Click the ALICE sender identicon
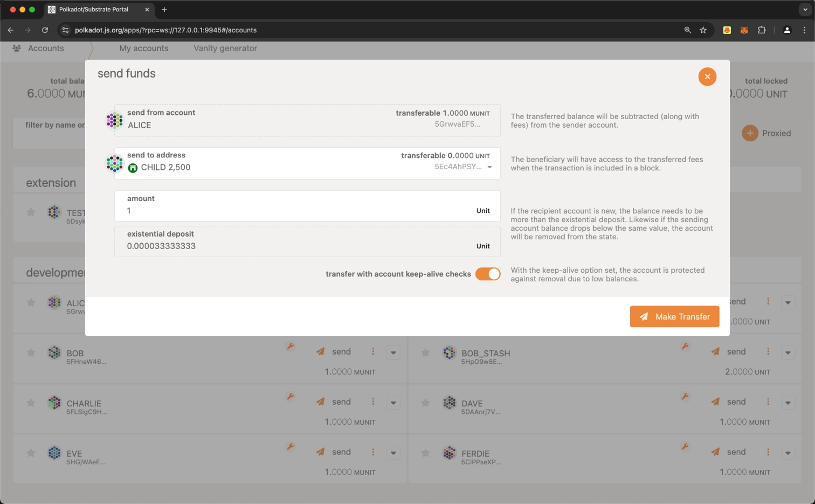815x504 pixels. (114, 120)
